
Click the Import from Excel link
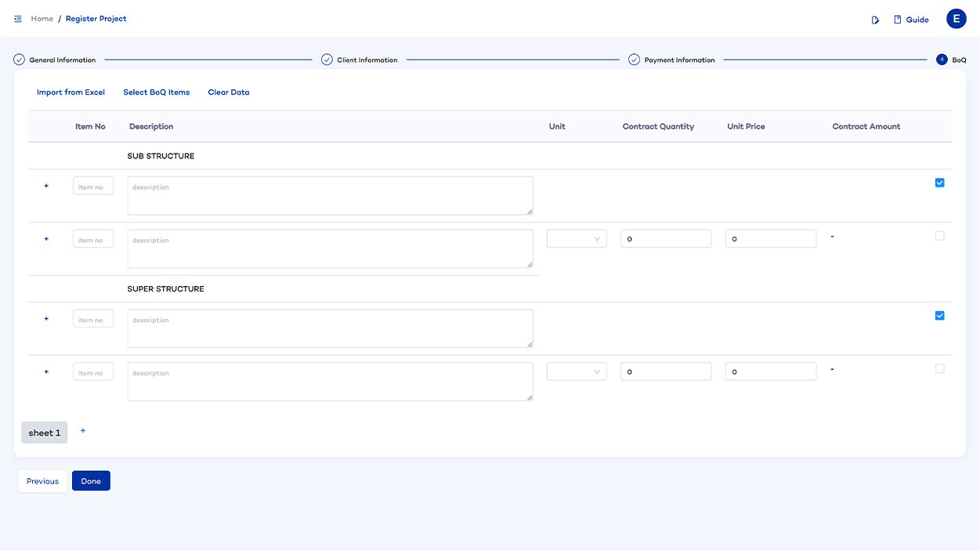[x=71, y=92]
